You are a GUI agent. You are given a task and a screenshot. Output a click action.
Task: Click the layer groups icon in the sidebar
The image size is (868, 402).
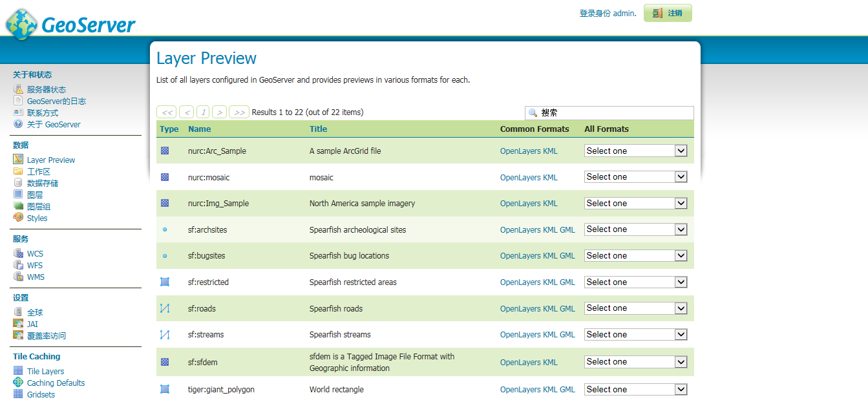(x=18, y=206)
